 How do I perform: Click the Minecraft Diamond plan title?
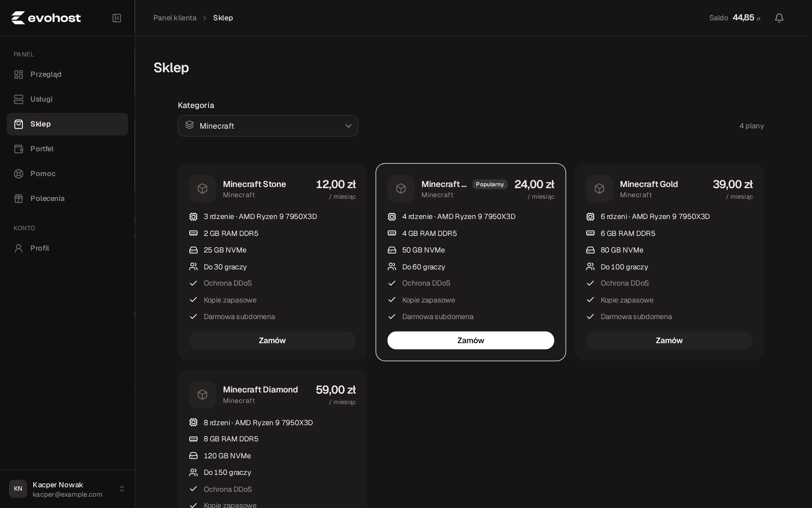point(260,389)
